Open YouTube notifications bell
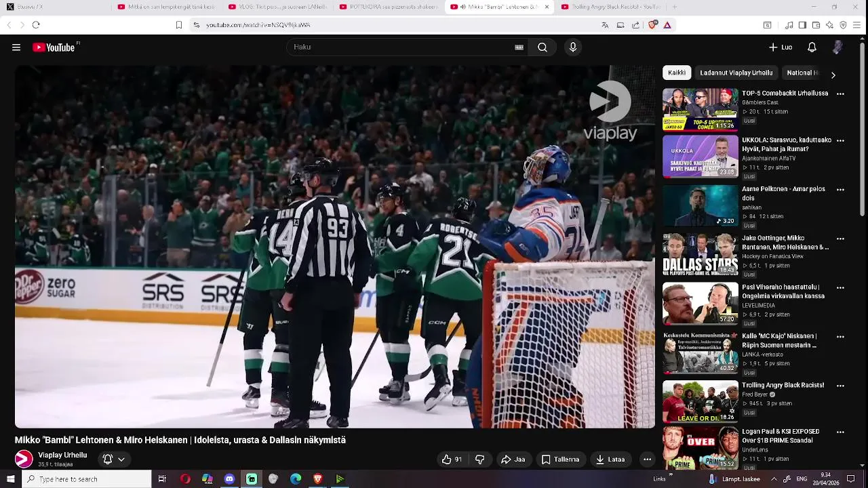Viewport: 868px width, 488px height. point(812,47)
